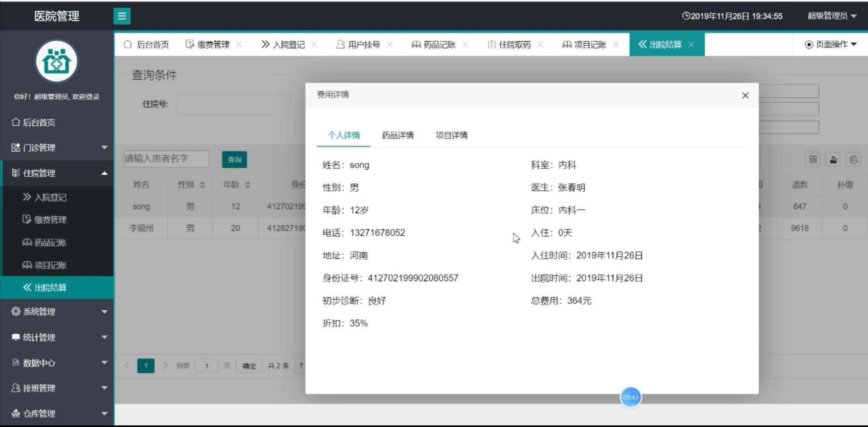This screenshot has height=427, width=868.
Task: Click the hospital logo in the sidebar
Action: (56, 61)
